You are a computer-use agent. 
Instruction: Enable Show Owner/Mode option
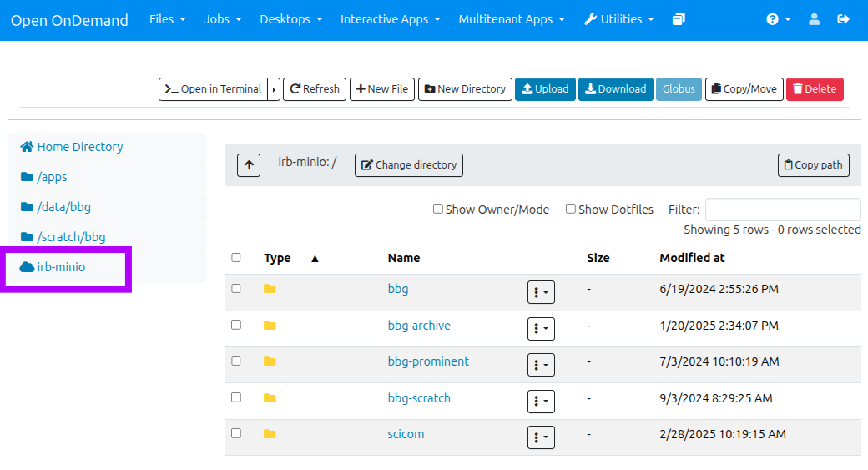pyautogui.click(x=438, y=209)
